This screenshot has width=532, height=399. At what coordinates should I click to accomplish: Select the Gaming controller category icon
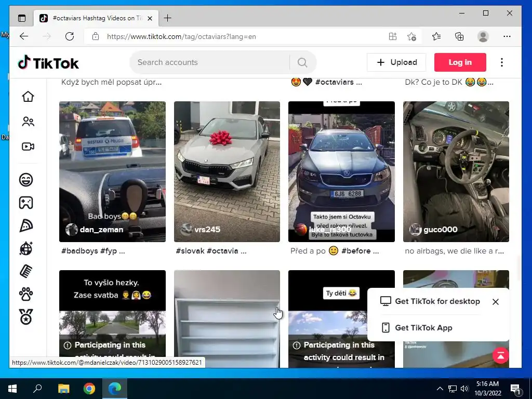26,203
